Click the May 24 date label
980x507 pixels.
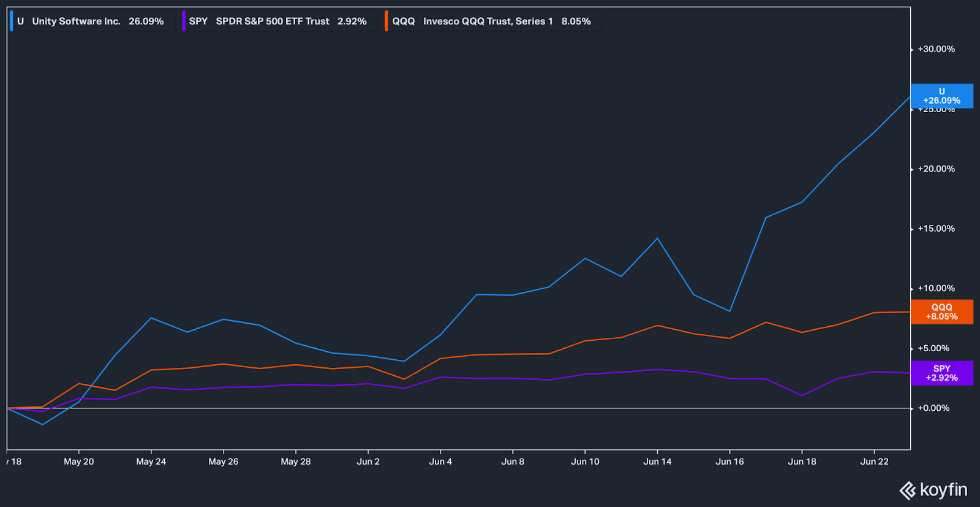click(151, 462)
